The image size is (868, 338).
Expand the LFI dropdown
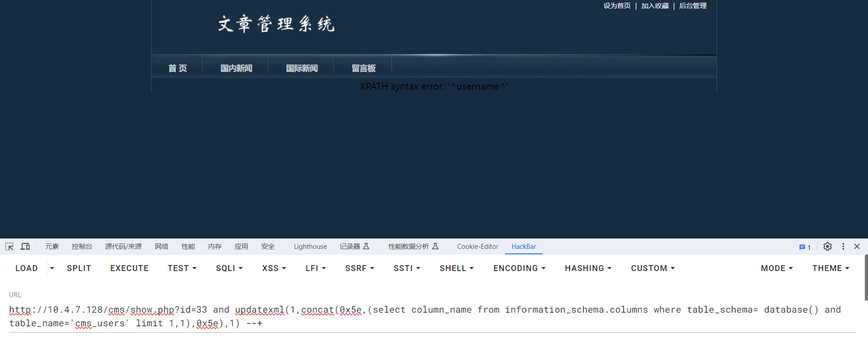316,268
